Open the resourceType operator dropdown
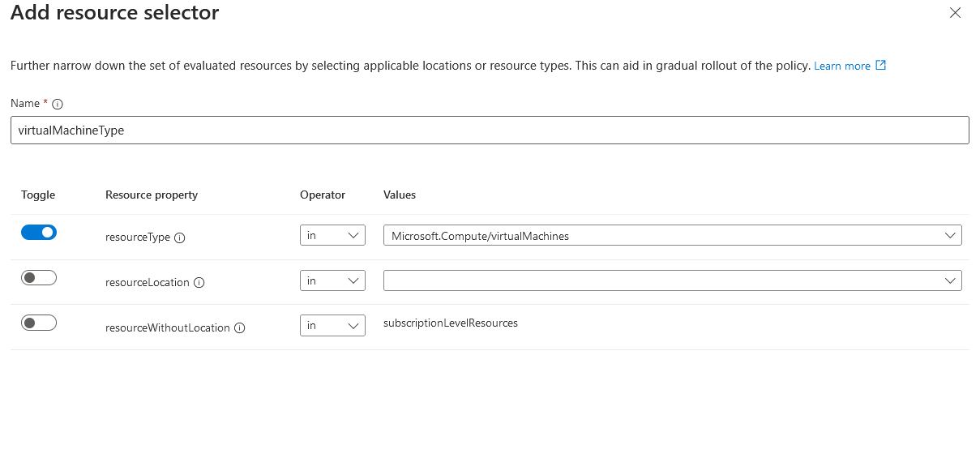The width and height of the screenshot is (980, 475). click(x=332, y=236)
